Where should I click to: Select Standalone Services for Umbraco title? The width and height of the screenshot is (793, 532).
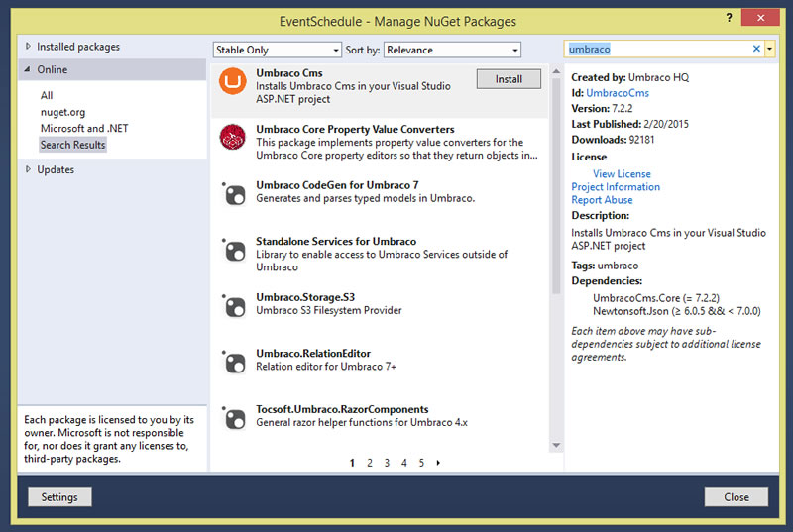pos(336,242)
